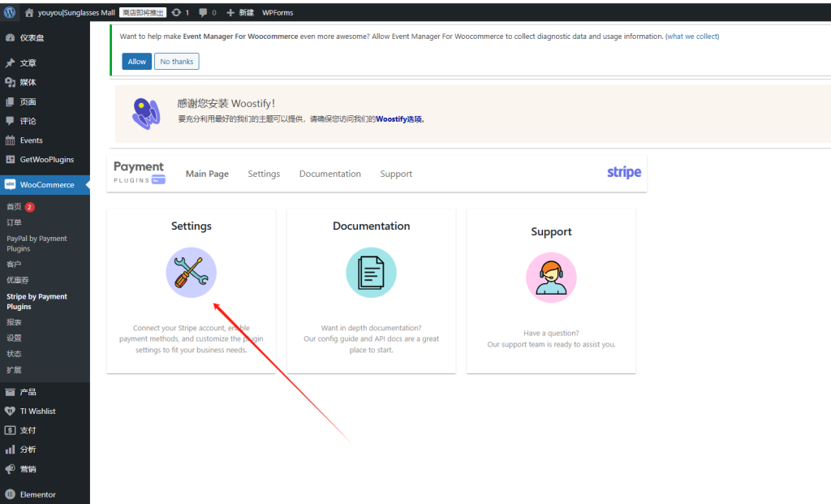Click the stripe logo
Image resolution: width=831 pixels, height=504 pixels.
tap(623, 172)
